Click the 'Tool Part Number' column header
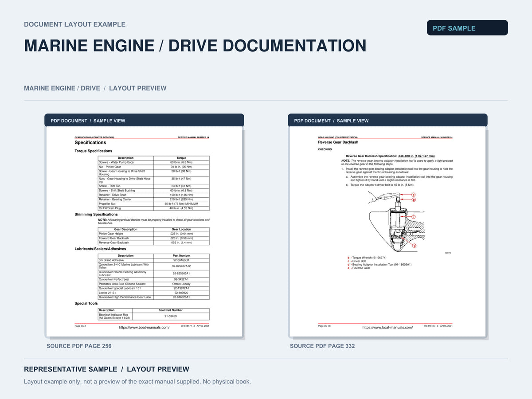The height and width of the screenshot is (399, 532). 171,310
